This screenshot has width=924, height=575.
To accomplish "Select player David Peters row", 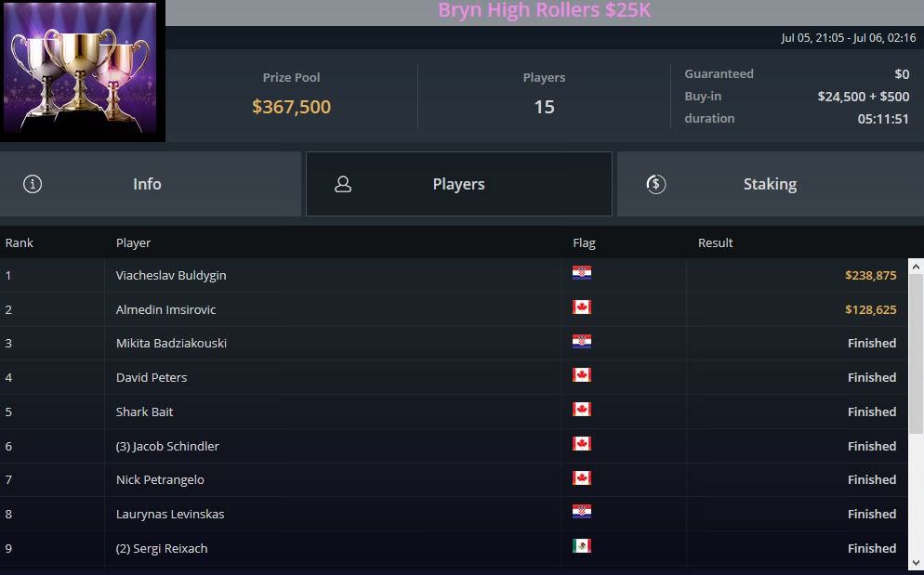I will point(454,377).
